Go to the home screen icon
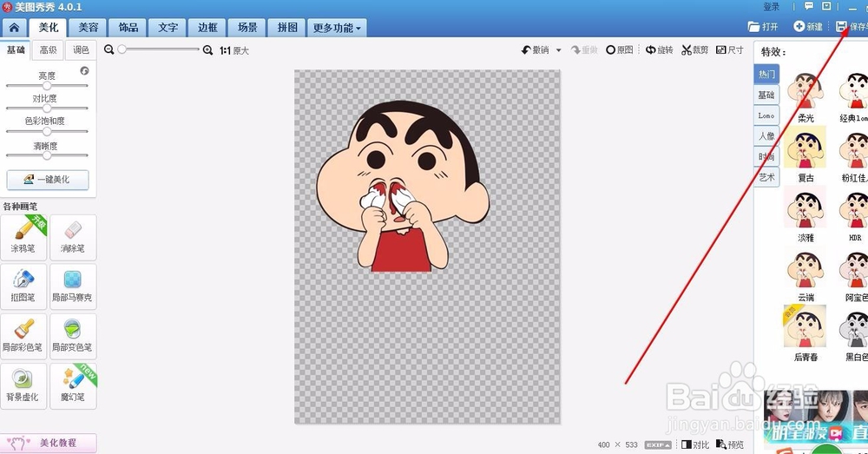The image size is (868, 454). pyautogui.click(x=14, y=27)
